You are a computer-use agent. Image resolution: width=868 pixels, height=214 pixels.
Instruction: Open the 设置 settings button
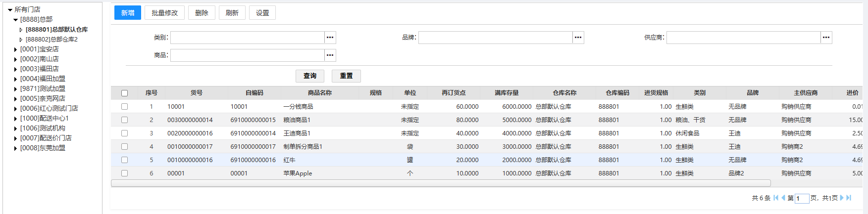point(262,13)
